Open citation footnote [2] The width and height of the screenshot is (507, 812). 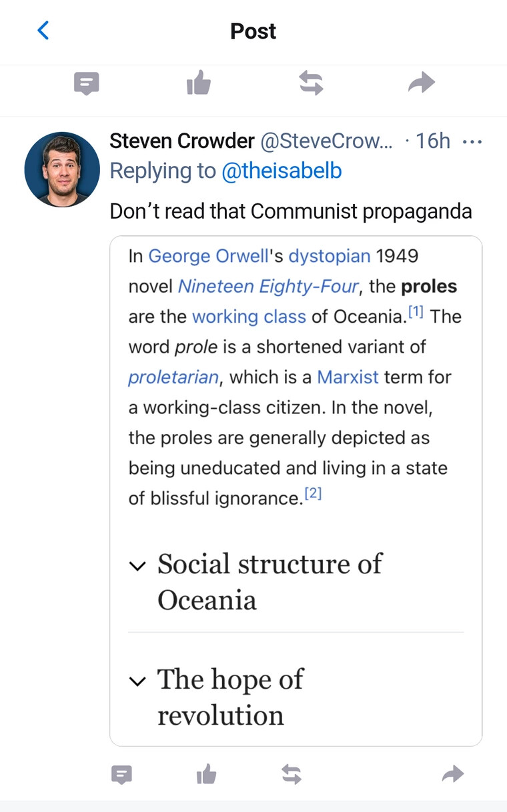313,495
